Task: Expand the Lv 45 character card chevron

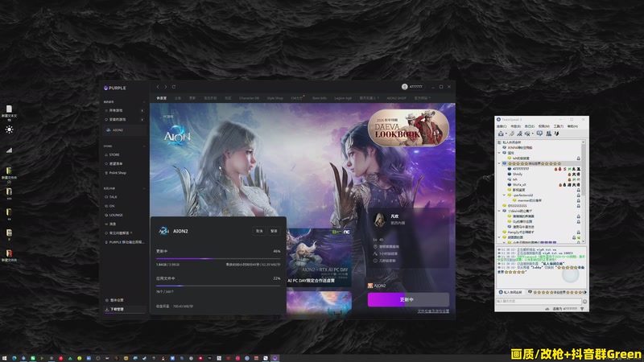Action: 444,216
